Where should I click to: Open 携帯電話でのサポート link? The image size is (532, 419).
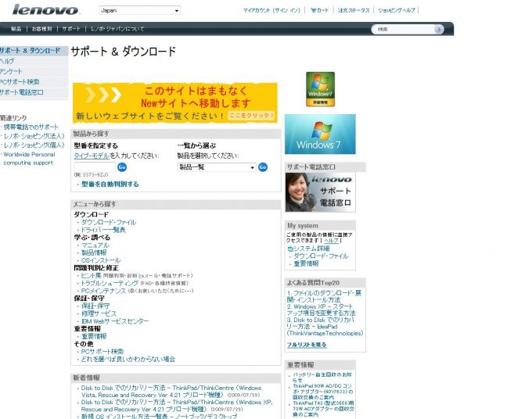click(31, 127)
